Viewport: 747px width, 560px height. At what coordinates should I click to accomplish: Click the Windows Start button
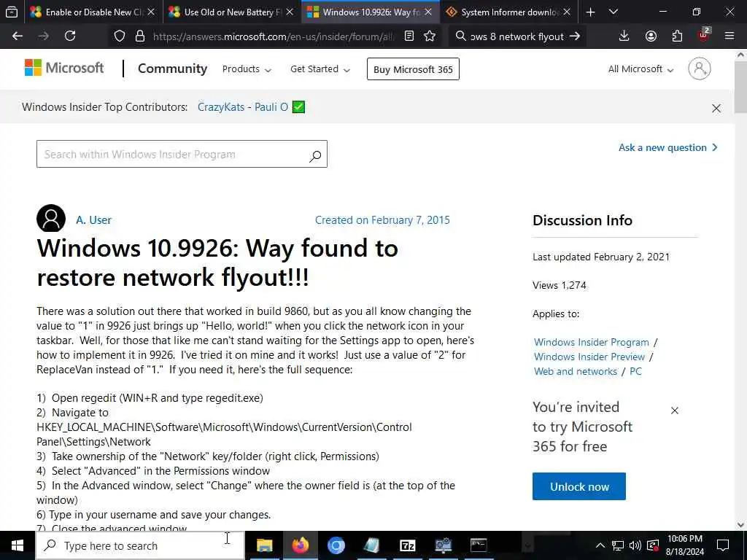pyautogui.click(x=18, y=545)
